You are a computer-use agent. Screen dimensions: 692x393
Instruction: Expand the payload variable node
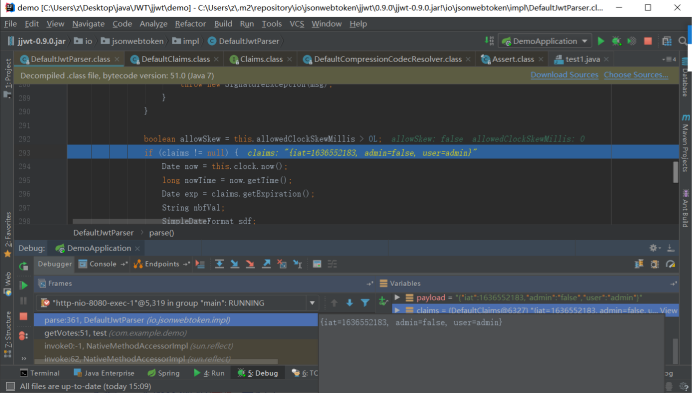tap(397, 297)
